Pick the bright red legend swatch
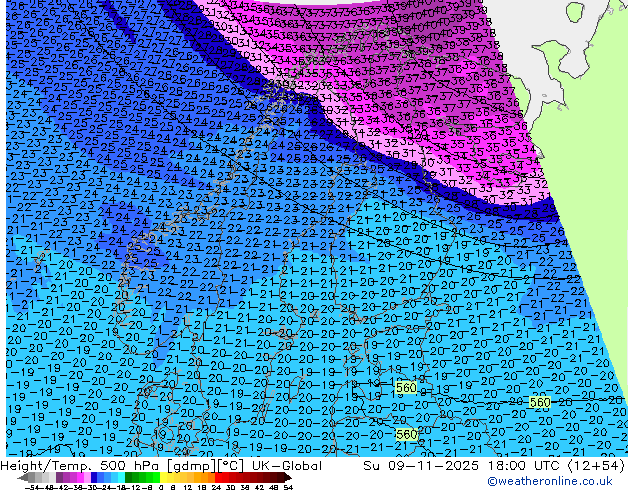Screen dimensions: 634x490 [x=218, y=477]
